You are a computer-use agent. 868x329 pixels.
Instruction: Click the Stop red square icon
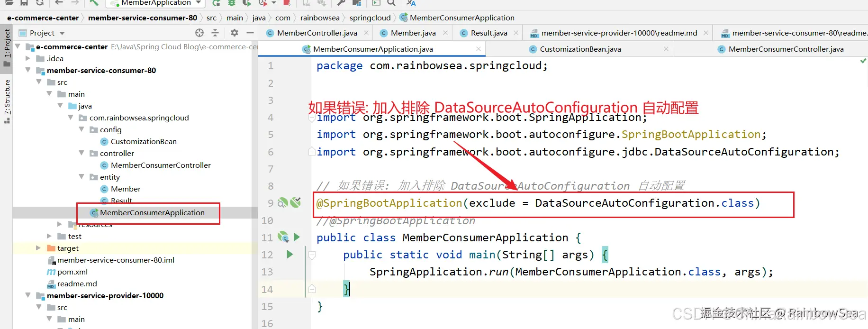pyautogui.click(x=287, y=3)
